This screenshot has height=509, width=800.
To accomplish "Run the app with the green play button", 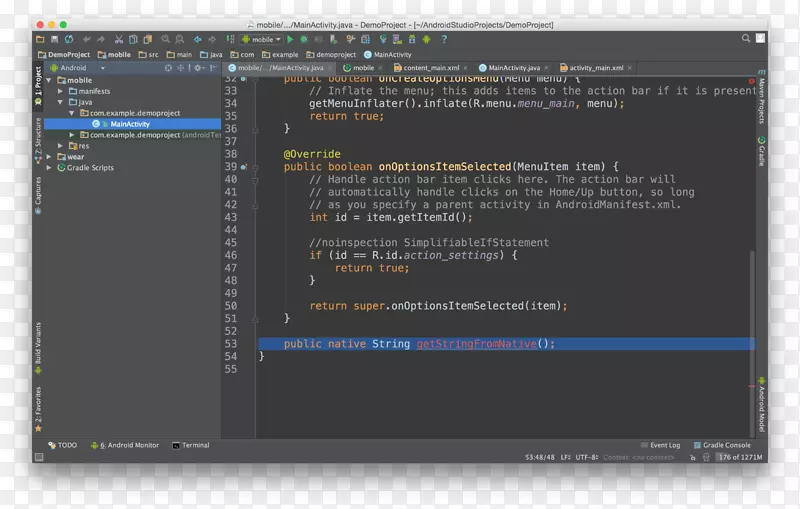I will tap(290, 40).
